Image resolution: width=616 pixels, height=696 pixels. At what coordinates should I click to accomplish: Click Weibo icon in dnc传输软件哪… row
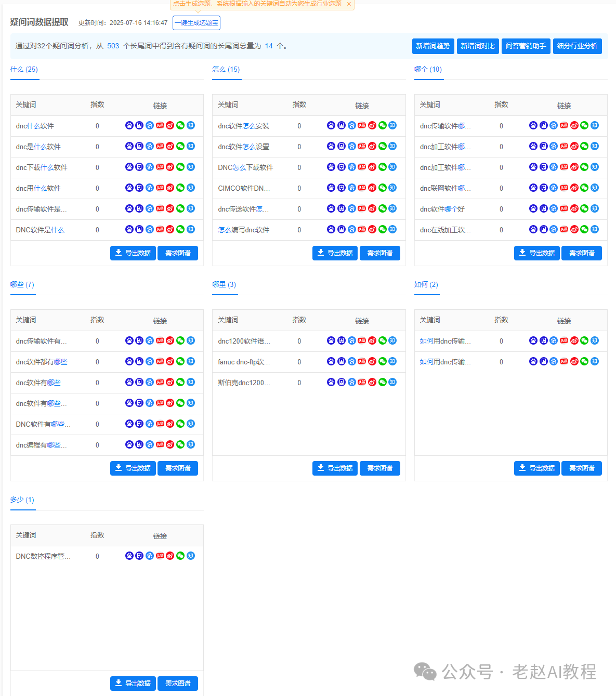[x=574, y=125]
